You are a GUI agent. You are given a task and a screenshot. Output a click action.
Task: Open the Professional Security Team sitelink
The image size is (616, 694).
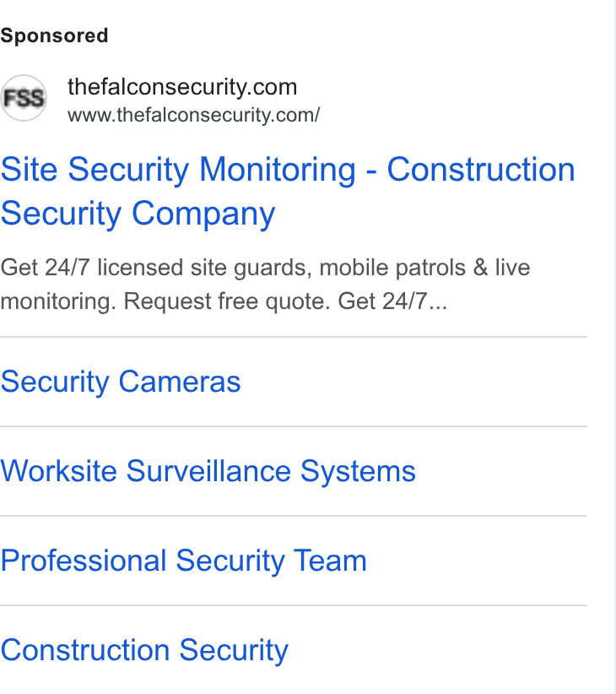[183, 561]
